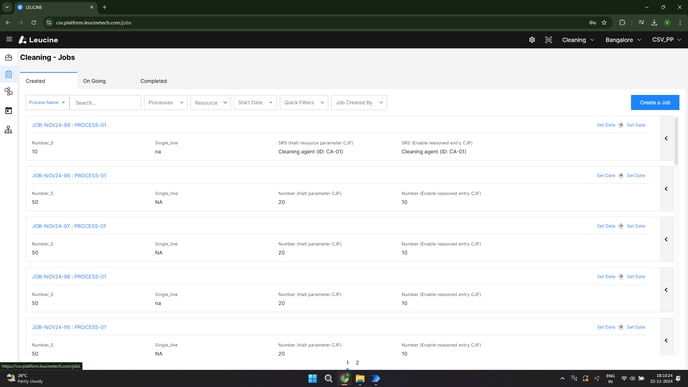Expand the side chevron for JOB-NOV24-96

(x=666, y=290)
